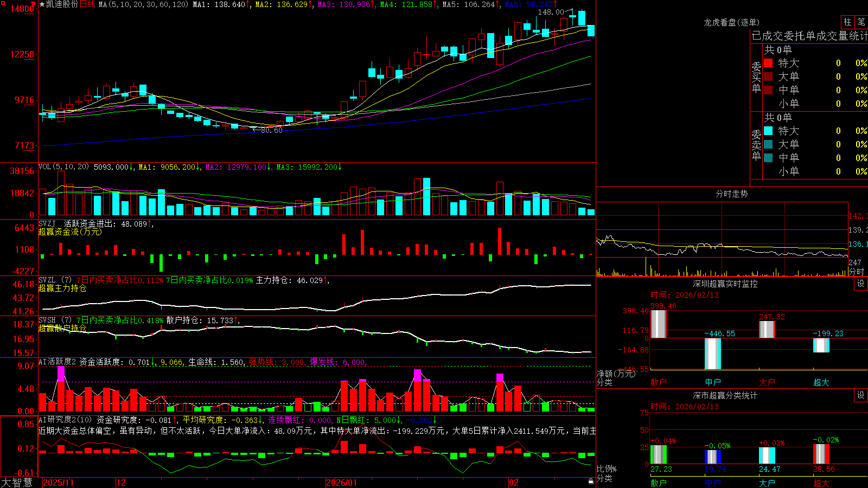This screenshot has height=488, width=868.
Task: Select the SVZJ 活跃资金进出 indicator title
Action: (x=78, y=223)
